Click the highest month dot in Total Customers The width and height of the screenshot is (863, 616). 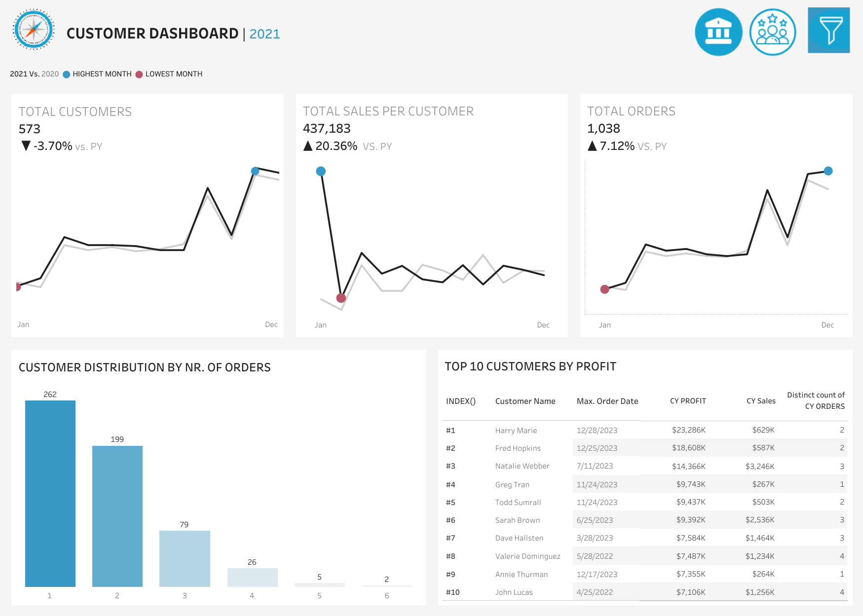[255, 171]
